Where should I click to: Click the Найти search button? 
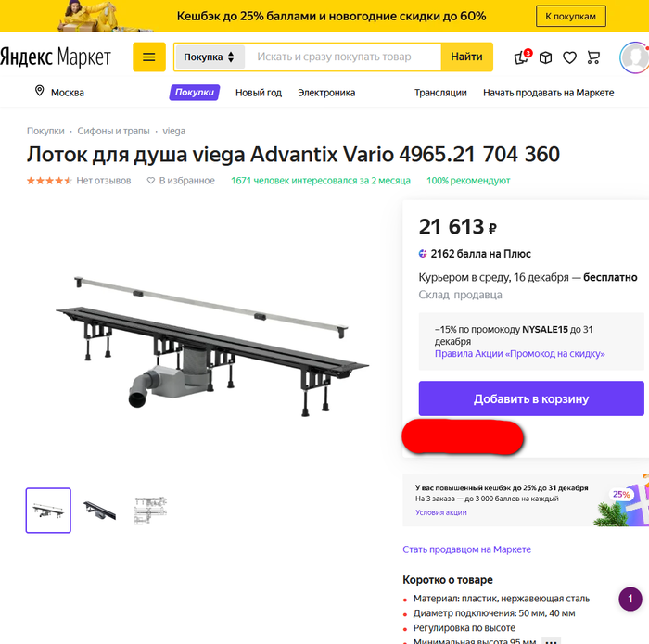pyautogui.click(x=466, y=57)
